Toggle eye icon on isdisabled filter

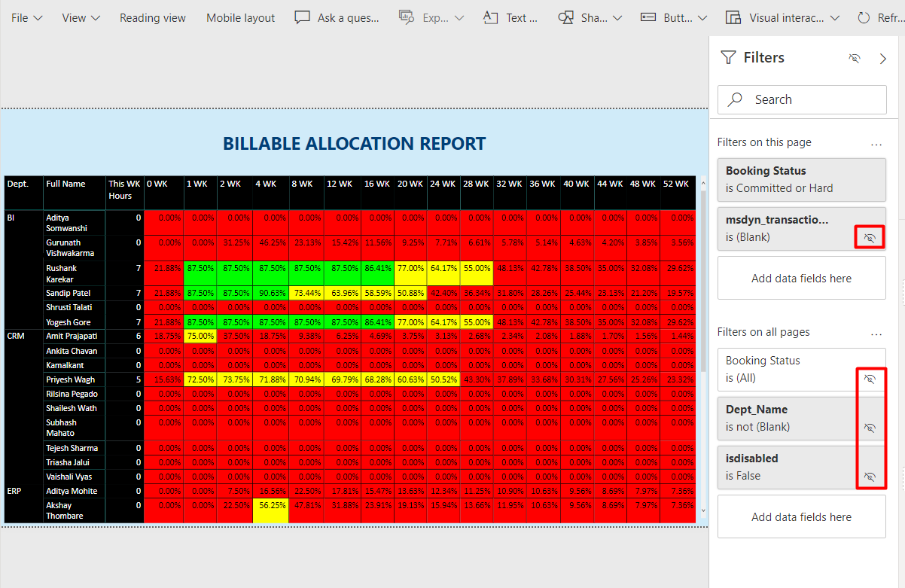point(870,477)
